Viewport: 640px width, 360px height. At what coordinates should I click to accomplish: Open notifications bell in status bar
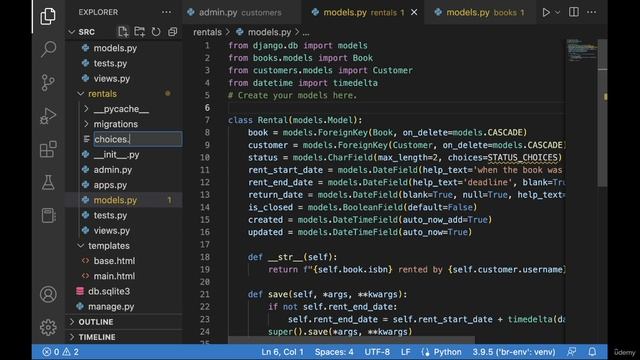[x=592, y=352]
